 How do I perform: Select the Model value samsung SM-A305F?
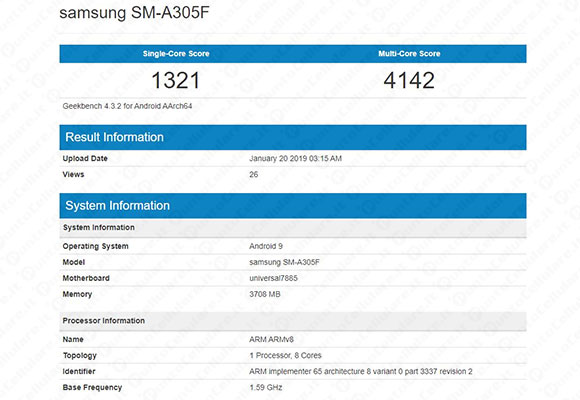click(x=284, y=262)
